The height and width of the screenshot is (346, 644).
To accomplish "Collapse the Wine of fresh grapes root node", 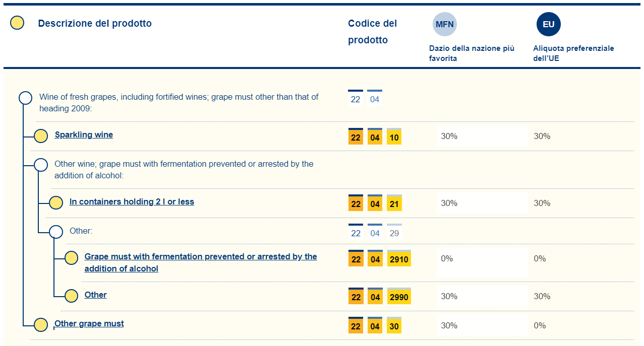I will point(26,98).
